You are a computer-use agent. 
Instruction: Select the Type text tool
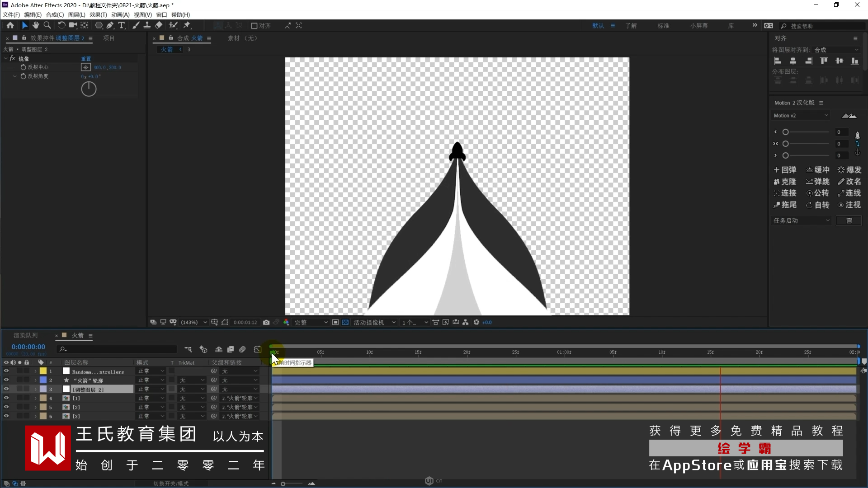(x=121, y=25)
